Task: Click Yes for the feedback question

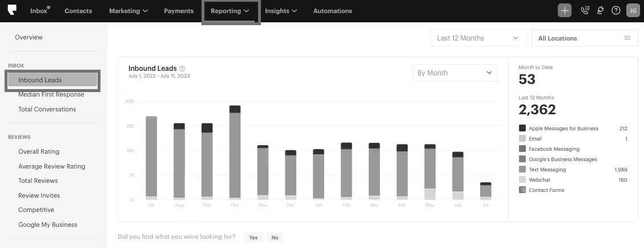Action: 253,237
